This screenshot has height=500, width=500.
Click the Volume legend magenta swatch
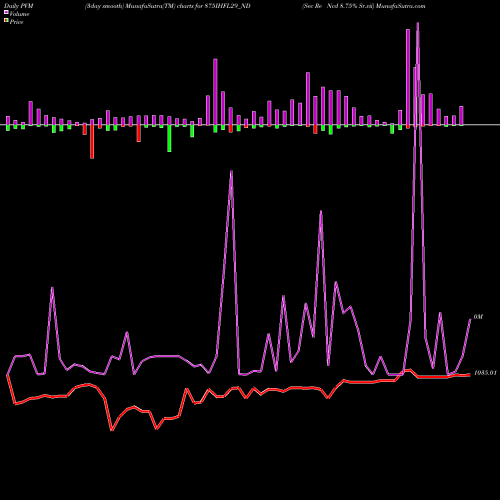[x=6, y=13]
